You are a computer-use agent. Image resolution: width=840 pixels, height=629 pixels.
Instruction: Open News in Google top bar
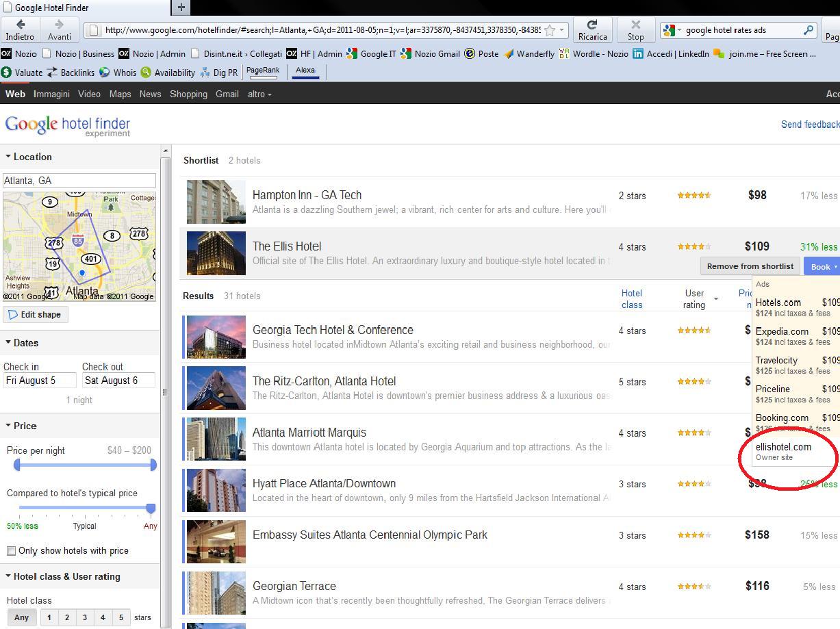pos(150,94)
